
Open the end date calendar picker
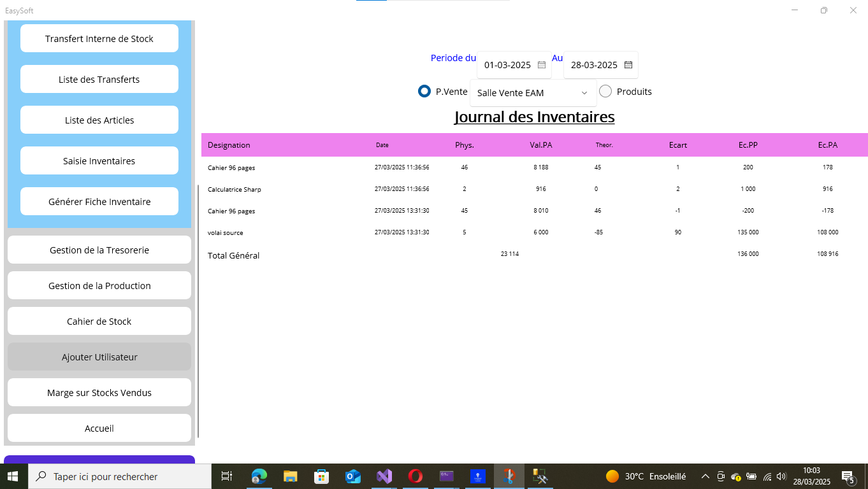click(628, 65)
